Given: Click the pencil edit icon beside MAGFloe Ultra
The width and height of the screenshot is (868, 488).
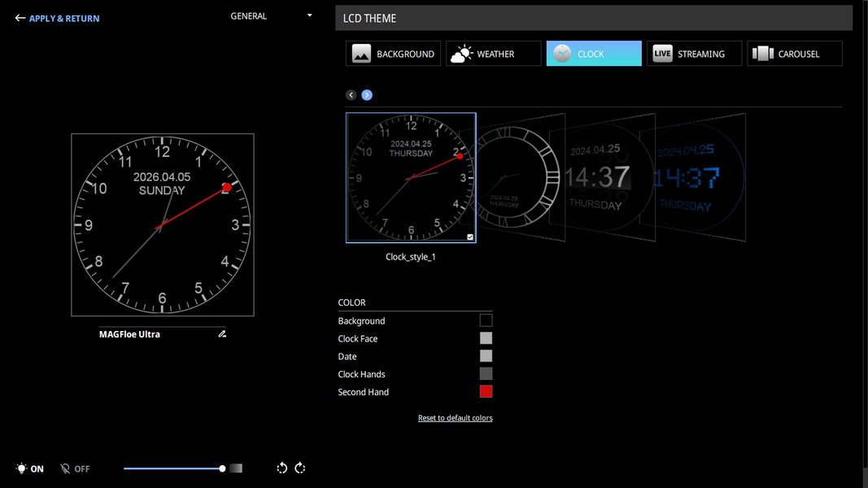Looking at the screenshot, I should (x=222, y=333).
